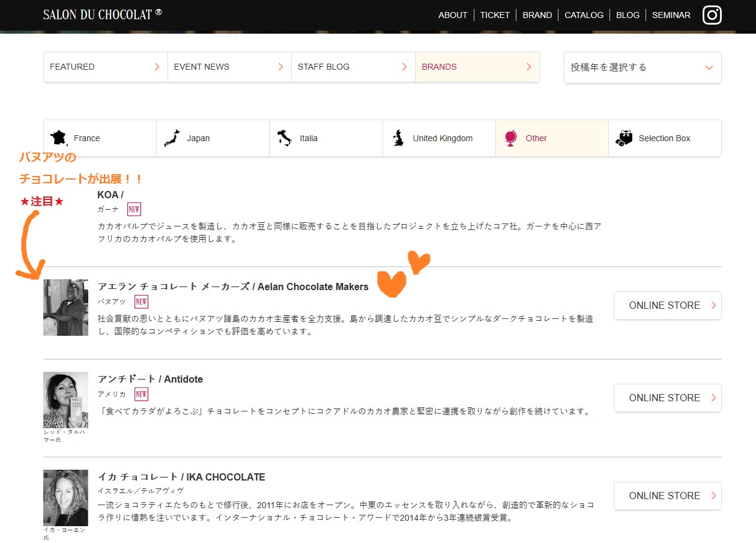Open ONLINE STORE for Aelan Chocolate Makers
The height and width of the screenshot is (543, 756).
668,305
